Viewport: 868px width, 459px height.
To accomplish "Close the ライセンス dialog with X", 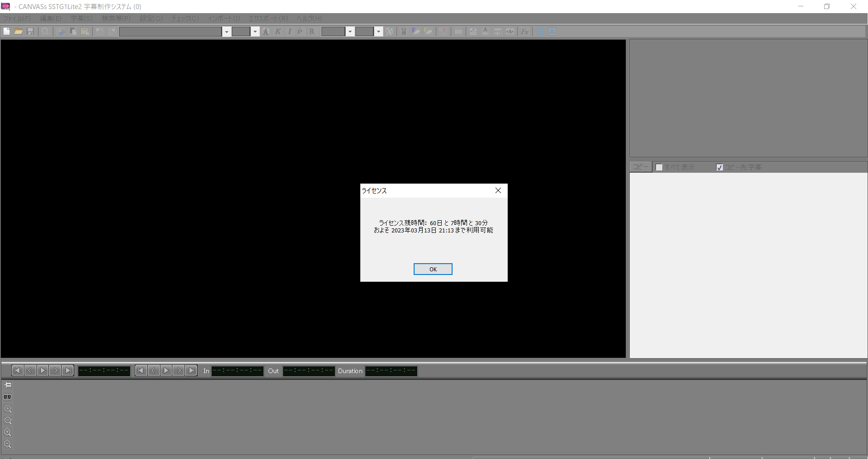I will [498, 190].
